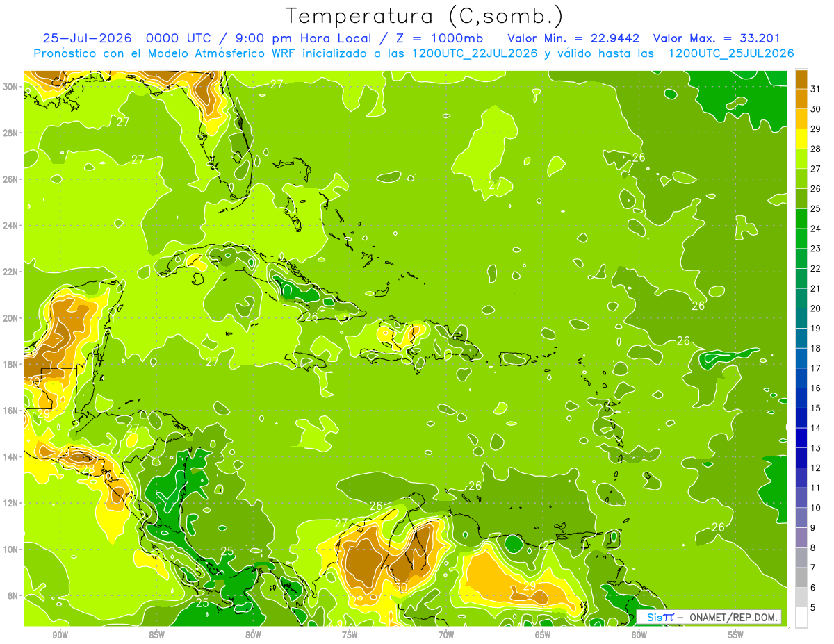Click the legend scale value '19'
Screen dimensions: 834x644
coord(816,328)
